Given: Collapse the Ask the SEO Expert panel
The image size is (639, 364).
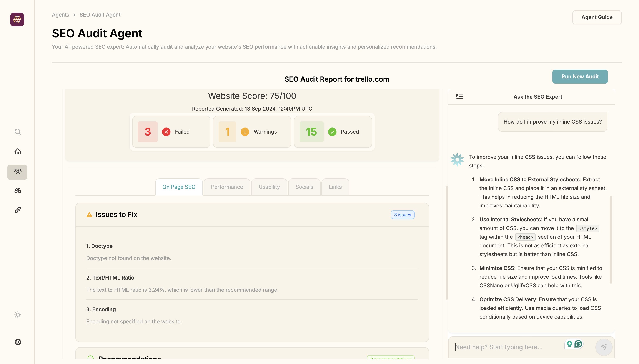Looking at the screenshot, I should (459, 96).
